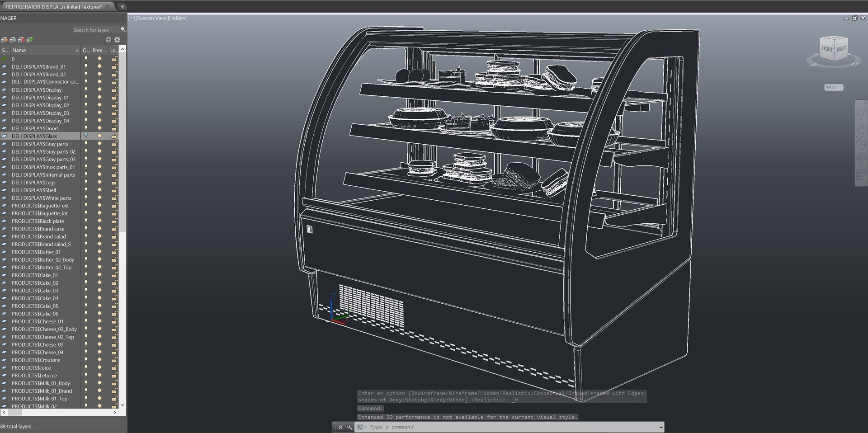Click status icon of PRODUCTS$Juice layer
The height and width of the screenshot is (433, 868).
4,368
